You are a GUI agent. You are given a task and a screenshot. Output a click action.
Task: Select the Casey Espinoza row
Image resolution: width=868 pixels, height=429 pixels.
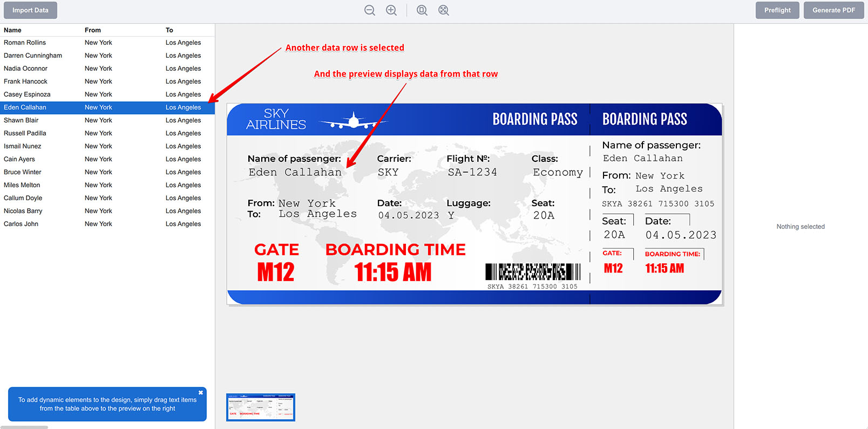coord(107,94)
